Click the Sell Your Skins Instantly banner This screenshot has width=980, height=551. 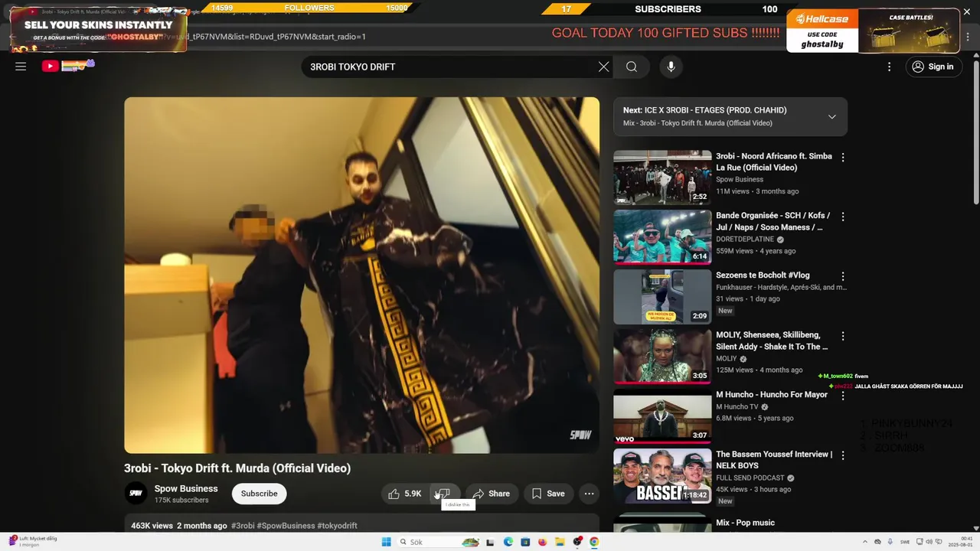pos(98,31)
